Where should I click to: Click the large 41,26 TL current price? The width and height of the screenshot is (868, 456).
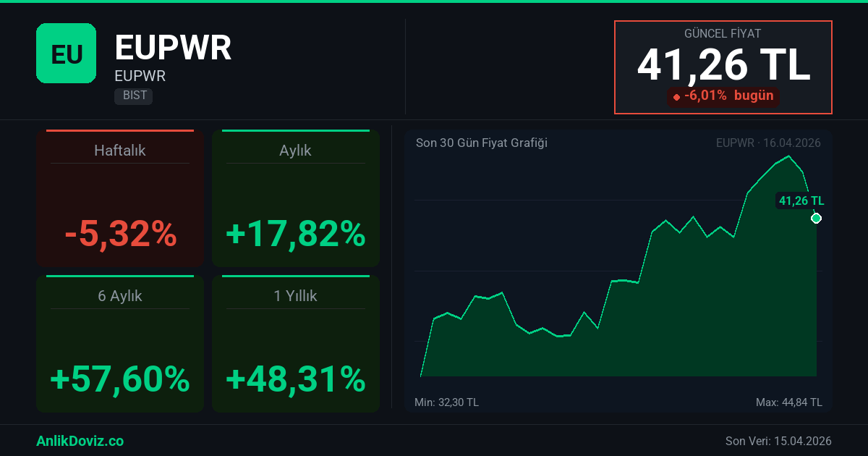pyautogui.click(x=723, y=64)
